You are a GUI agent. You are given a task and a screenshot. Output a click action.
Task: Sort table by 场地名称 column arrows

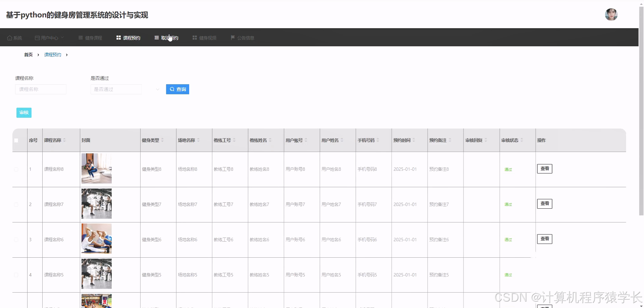pyautogui.click(x=198, y=140)
